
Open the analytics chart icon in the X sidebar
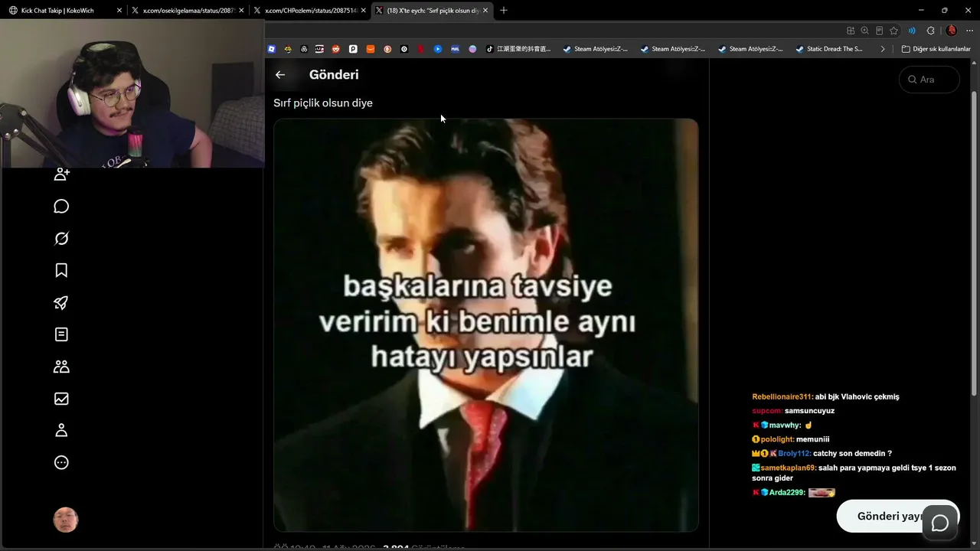pyautogui.click(x=62, y=399)
